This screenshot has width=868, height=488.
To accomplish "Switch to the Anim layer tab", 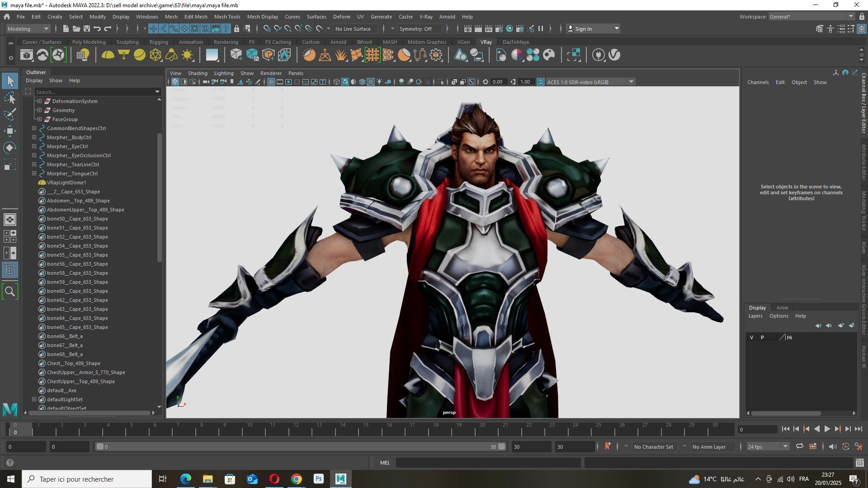I will pos(782,308).
